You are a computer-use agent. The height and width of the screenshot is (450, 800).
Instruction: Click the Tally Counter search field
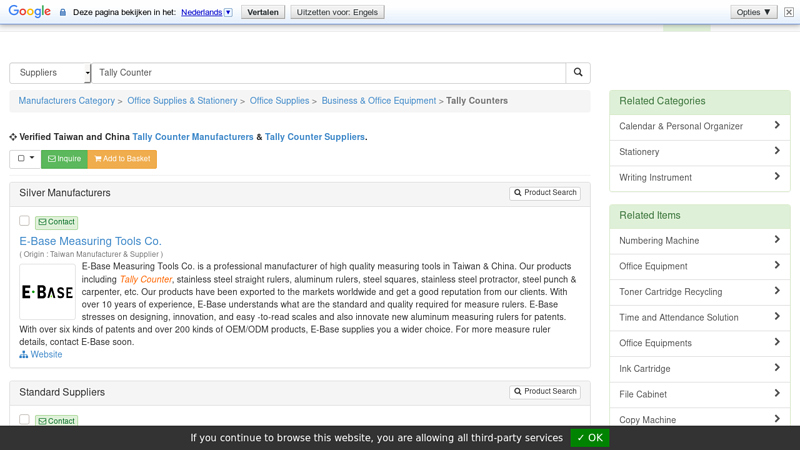coord(328,73)
